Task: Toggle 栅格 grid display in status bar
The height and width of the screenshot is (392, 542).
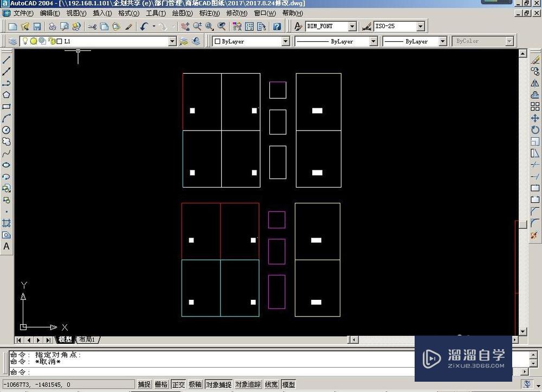Action: pos(161,384)
